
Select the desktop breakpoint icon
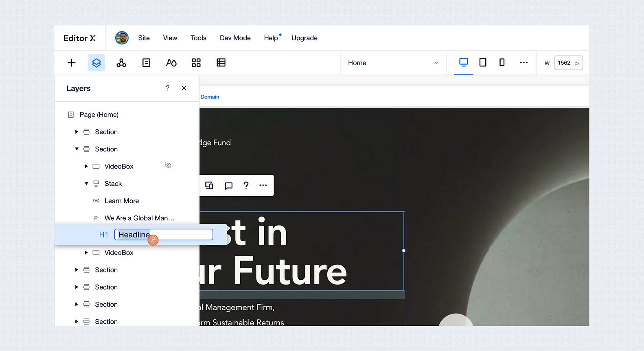click(x=464, y=62)
